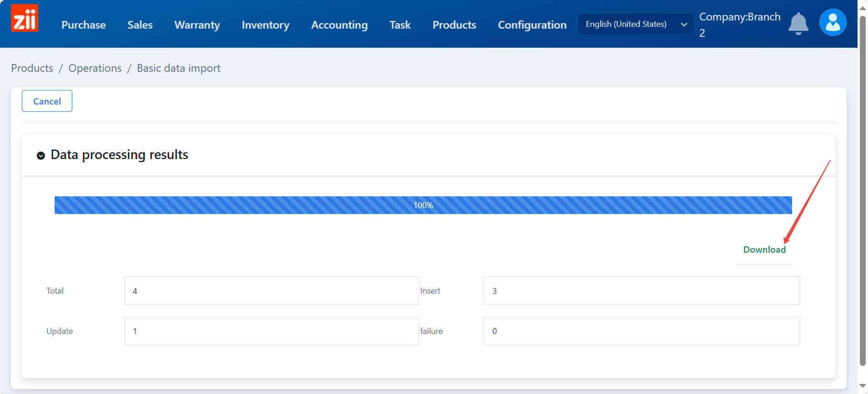Open the Configuration menu

[x=532, y=25]
